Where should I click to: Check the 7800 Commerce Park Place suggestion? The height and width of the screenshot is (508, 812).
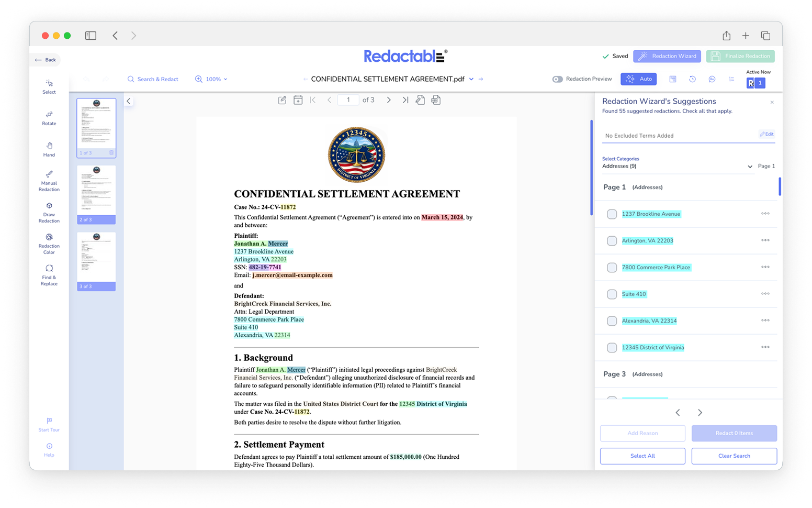pyautogui.click(x=612, y=268)
